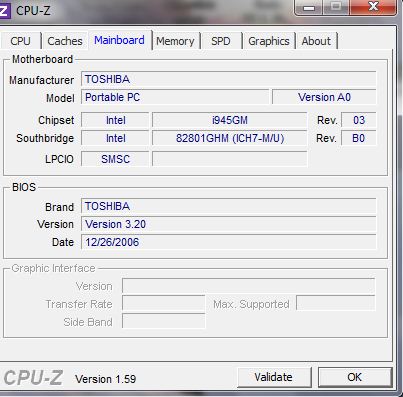Viewport: 403px width, 397px height.
Task: Click the 'Manufacturer' label
Action: (42, 80)
